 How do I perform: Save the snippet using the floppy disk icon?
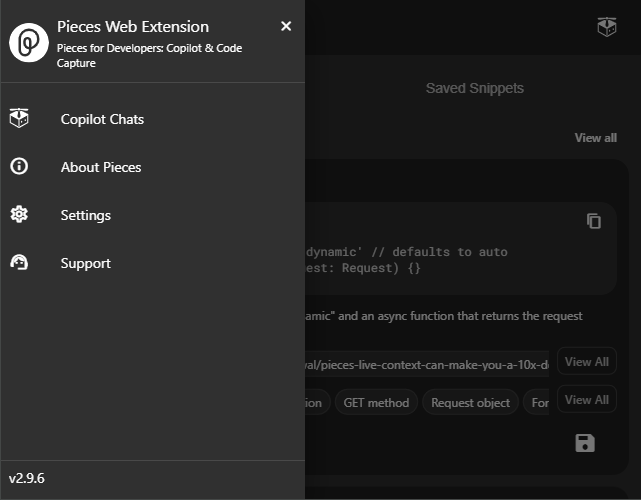pyautogui.click(x=585, y=443)
